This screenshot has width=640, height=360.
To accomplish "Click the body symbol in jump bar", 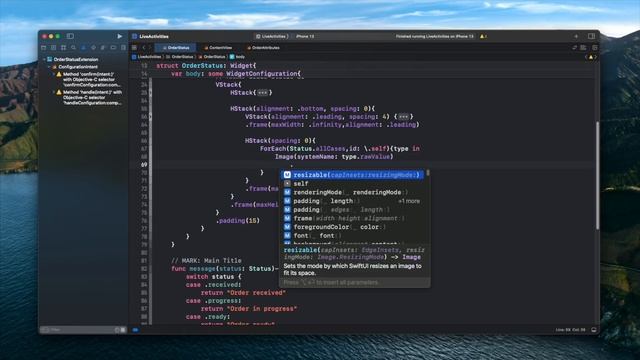I will (237, 57).
